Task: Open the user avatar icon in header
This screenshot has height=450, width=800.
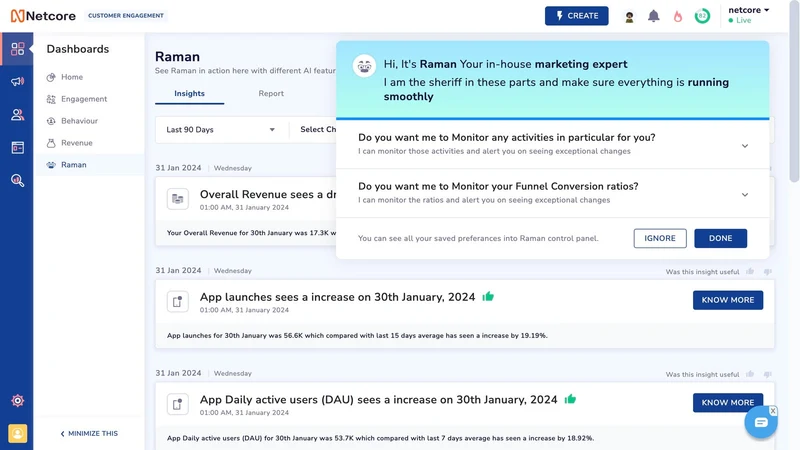Action: pyautogui.click(x=629, y=16)
